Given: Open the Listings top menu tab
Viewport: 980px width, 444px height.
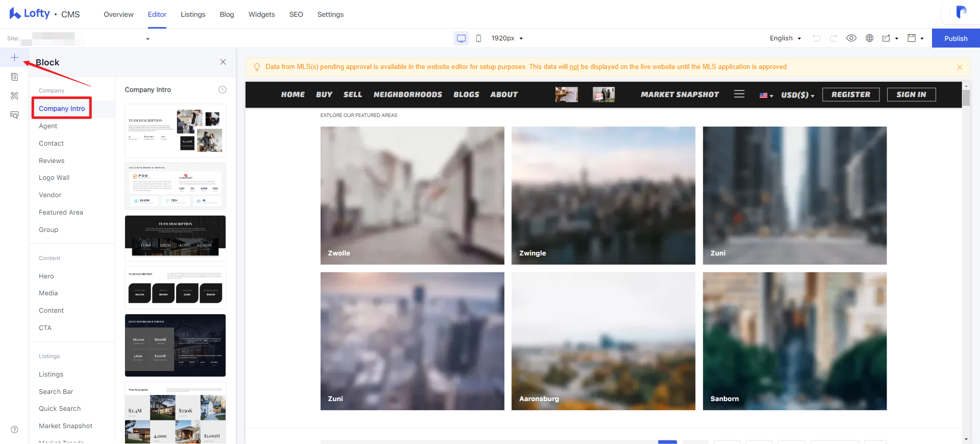Looking at the screenshot, I should click(x=193, y=14).
